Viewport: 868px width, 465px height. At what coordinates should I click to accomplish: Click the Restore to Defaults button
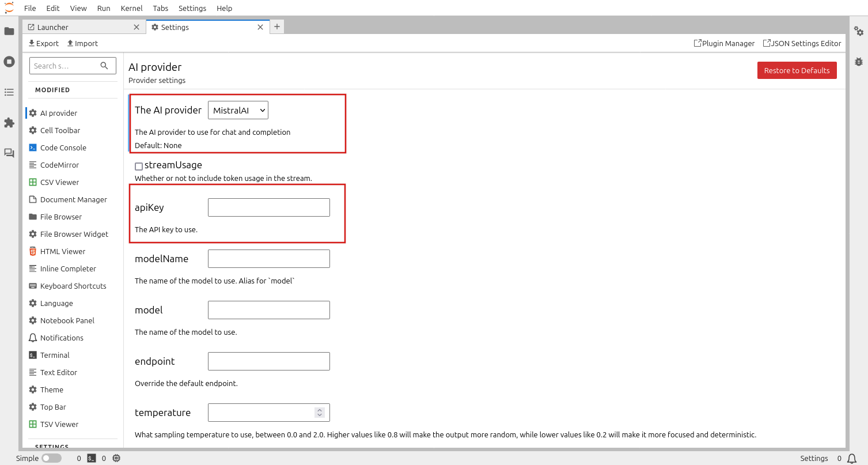click(797, 70)
